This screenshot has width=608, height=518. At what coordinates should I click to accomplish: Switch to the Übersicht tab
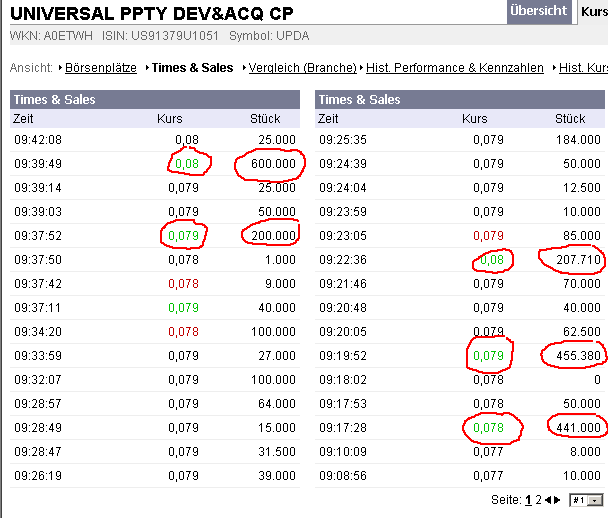(x=538, y=11)
